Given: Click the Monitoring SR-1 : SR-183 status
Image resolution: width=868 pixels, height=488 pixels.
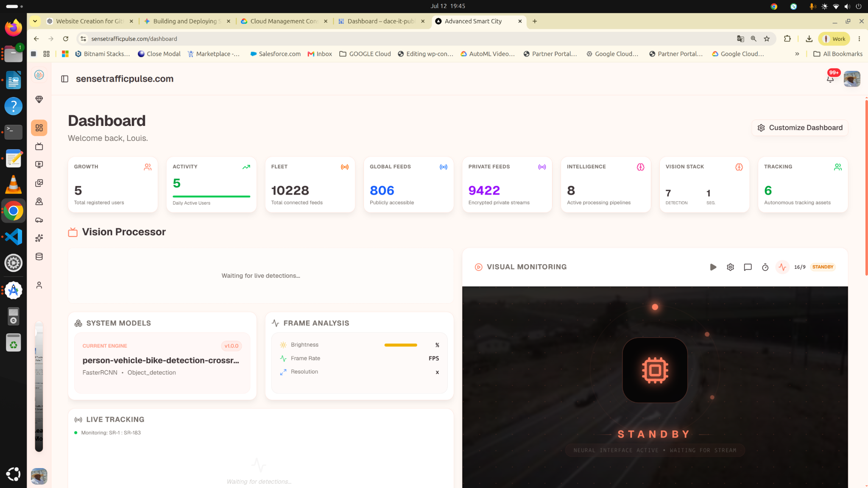Looking at the screenshot, I should click(x=111, y=432).
